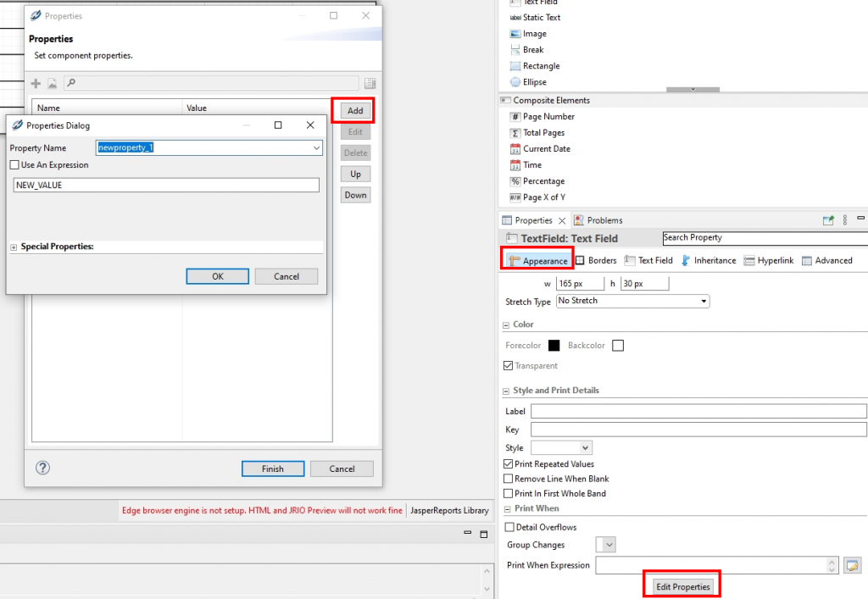Minimize the Properties panel

tap(861, 218)
